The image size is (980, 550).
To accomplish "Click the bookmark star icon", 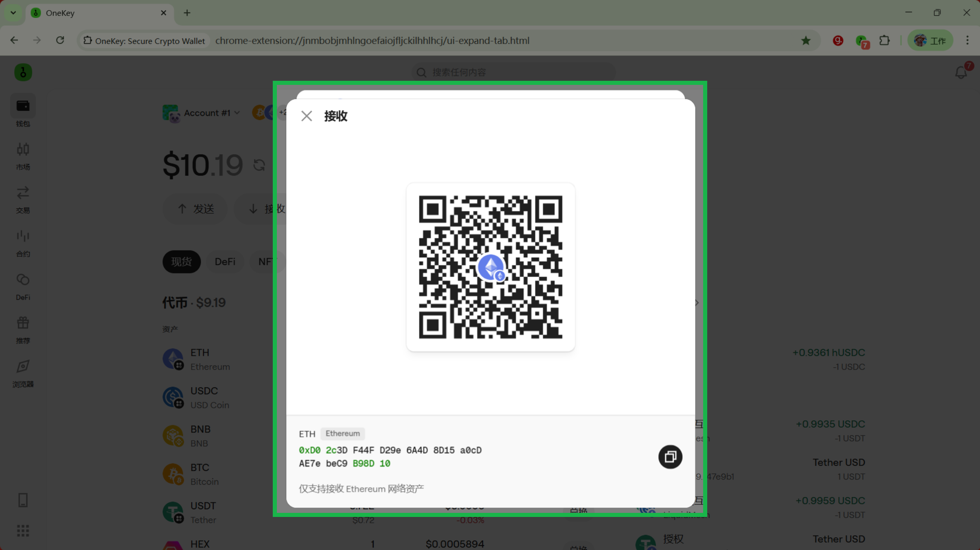I will pyautogui.click(x=806, y=41).
